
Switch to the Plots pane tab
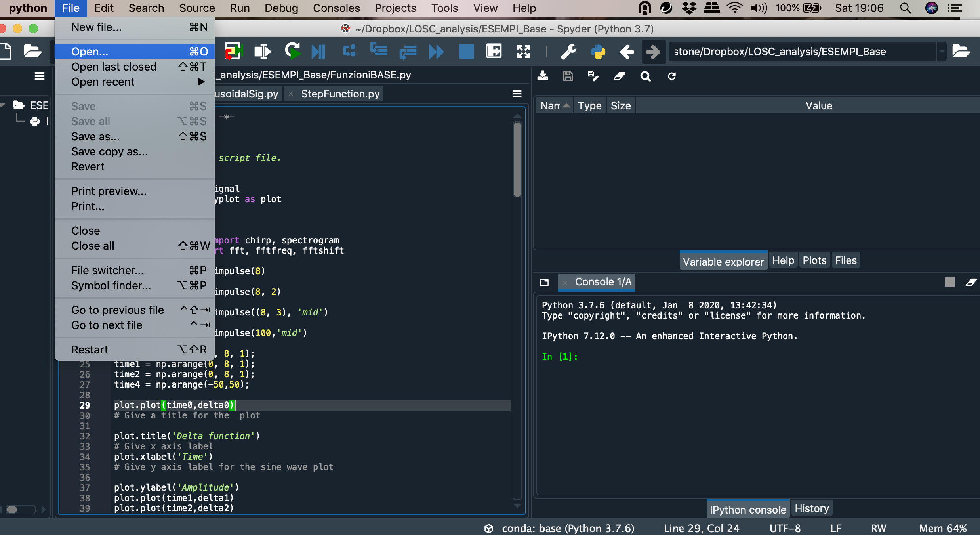[x=814, y=260]
